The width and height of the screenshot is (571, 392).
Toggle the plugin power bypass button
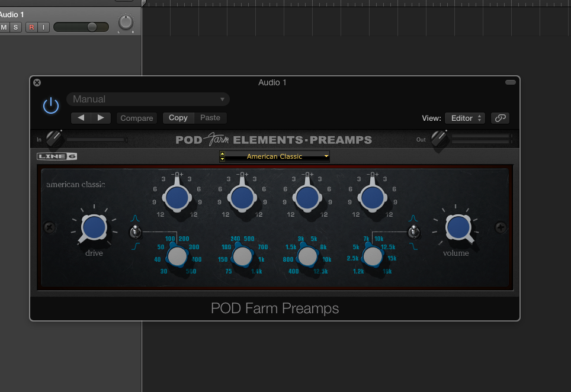coord(51,105)
